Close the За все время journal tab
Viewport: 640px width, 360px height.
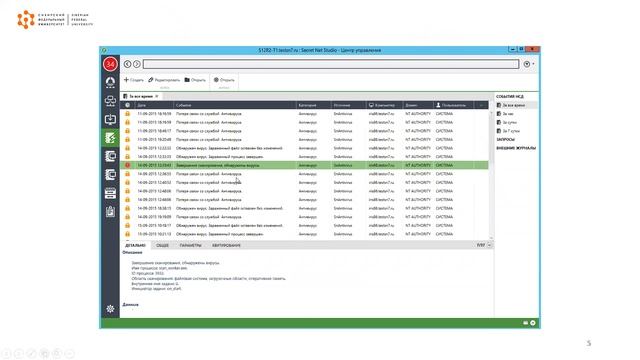[x=157, y=96]
